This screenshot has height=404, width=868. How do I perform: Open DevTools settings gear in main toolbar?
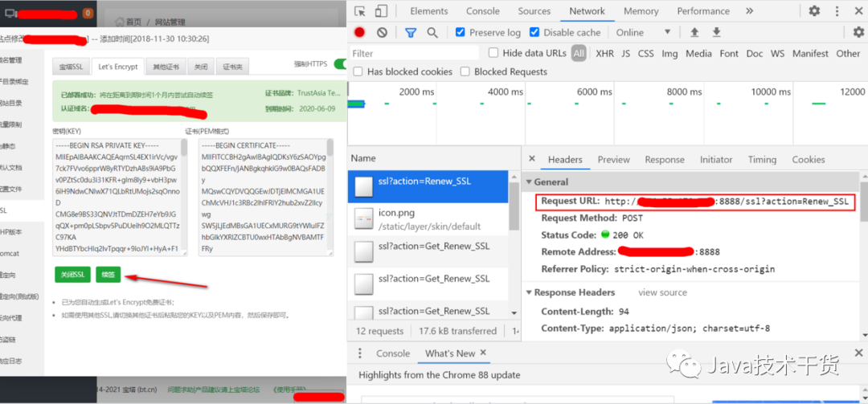point(814,11)
